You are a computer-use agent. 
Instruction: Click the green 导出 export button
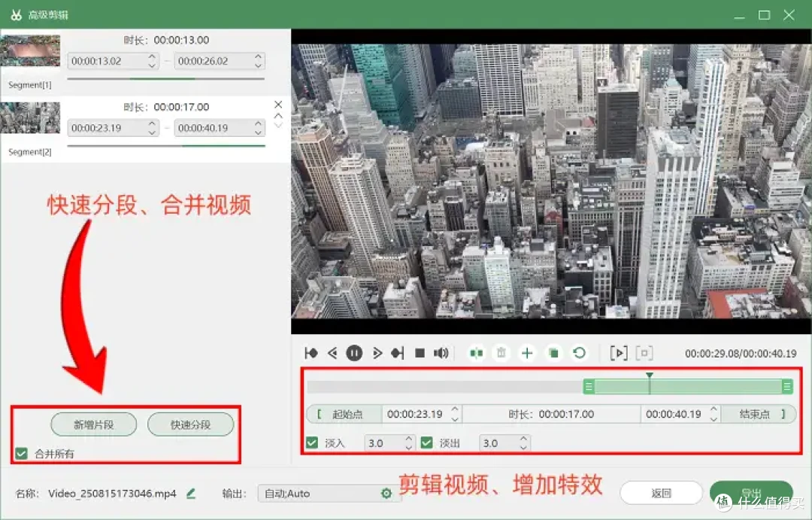pos(751,492)
